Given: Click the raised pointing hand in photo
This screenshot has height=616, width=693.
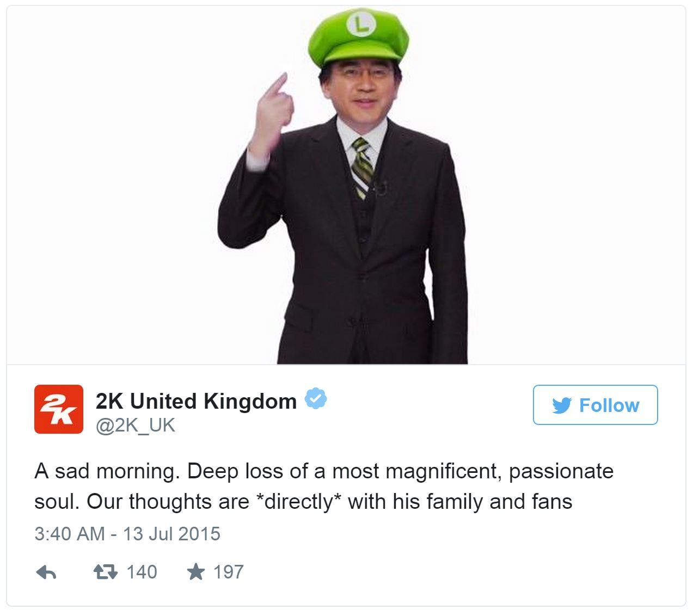Looking at the screenshot, I should click(x=271, y=116).
